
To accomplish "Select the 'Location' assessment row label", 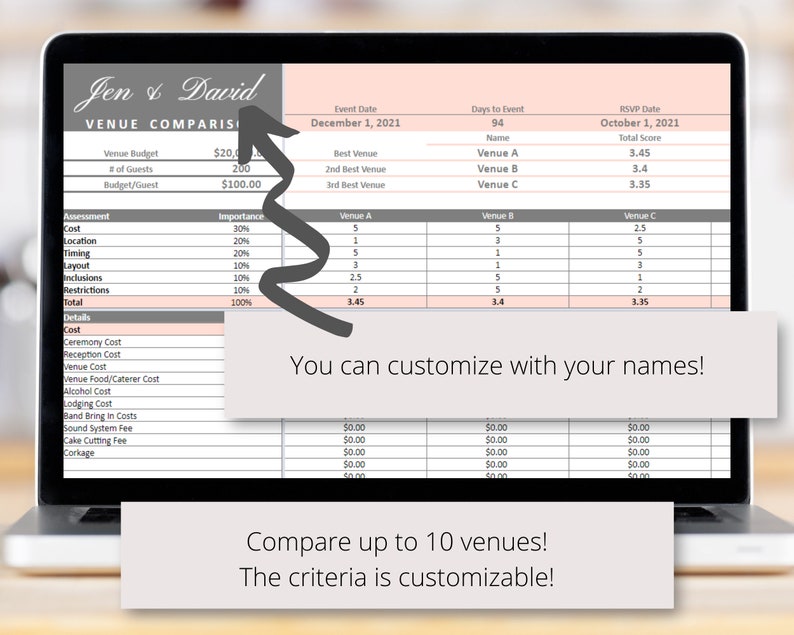I will pos(80,241).
